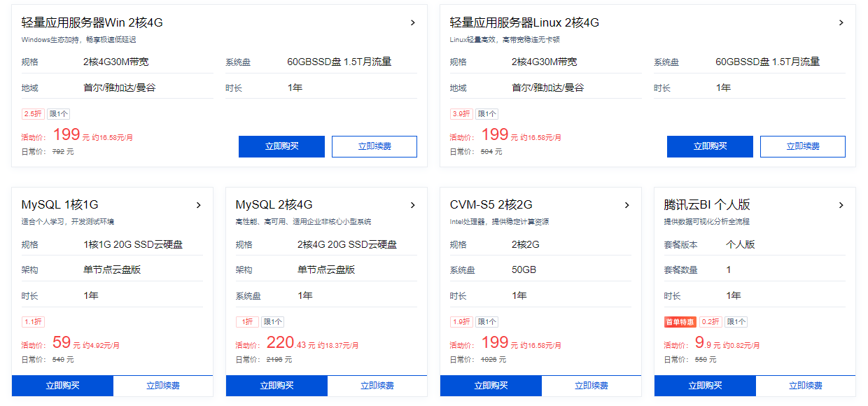The height and width of the screenshot is (406, 868).
Task: Click the 3.9折 discount tag
Action: pyautogui.click(x=461, y=114)
